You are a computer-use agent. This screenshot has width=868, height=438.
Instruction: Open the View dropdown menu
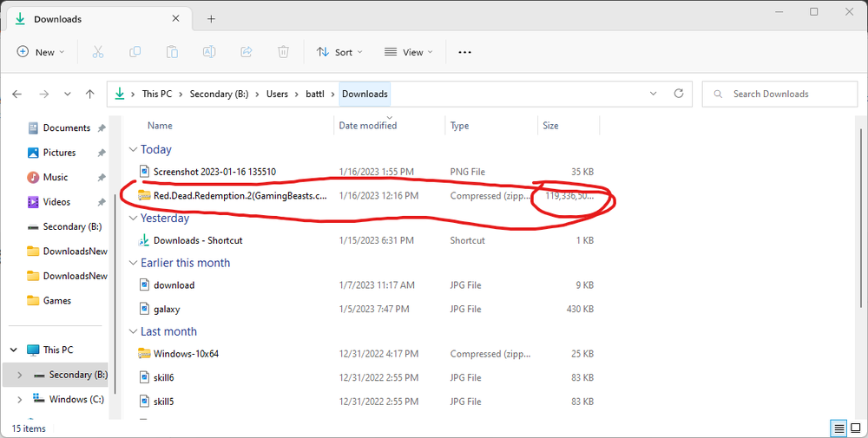(x=409, y=52)
